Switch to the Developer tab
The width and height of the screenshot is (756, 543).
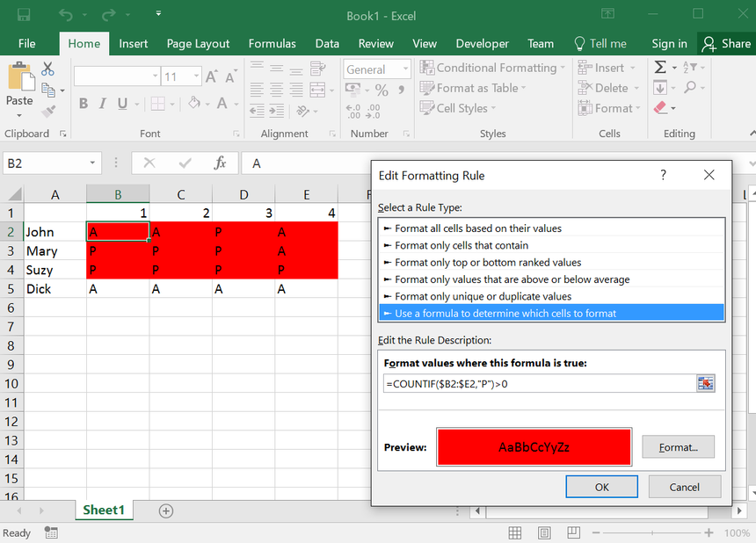pyautogui.click(x=482, y=43)
